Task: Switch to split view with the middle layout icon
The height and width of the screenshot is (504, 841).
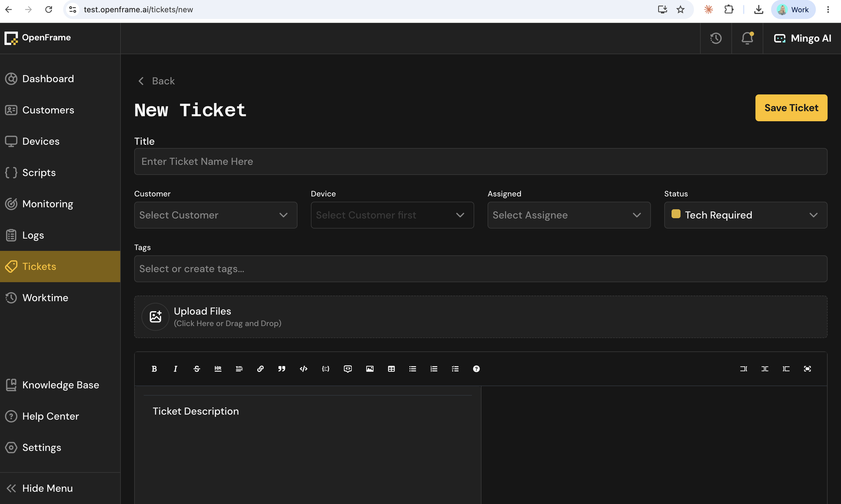Action: tap(765, 369)
